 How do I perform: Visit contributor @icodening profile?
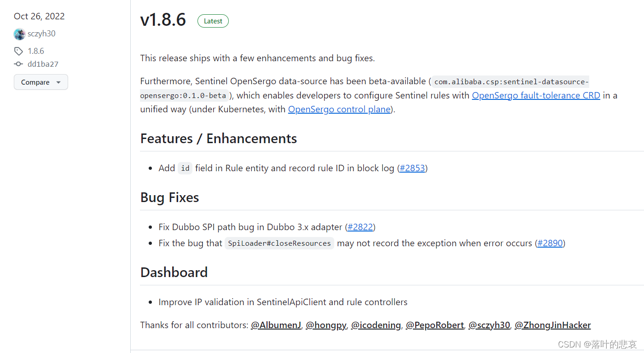point(376,325)
